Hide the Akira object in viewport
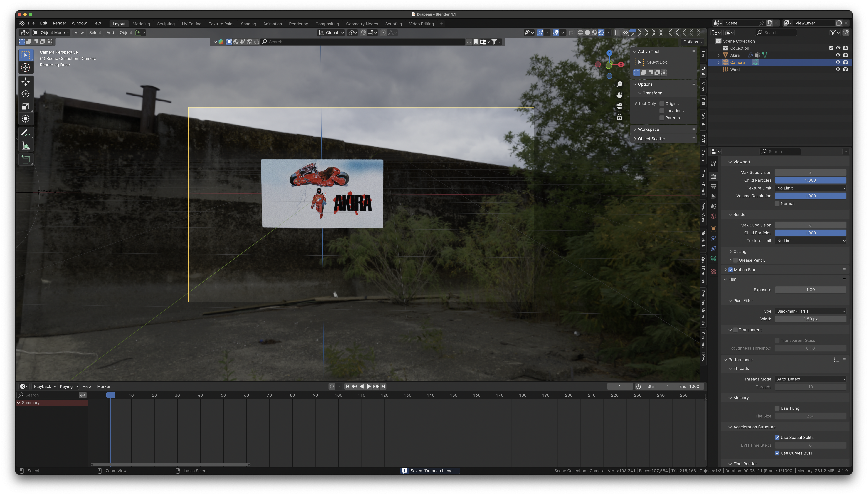Viewport: 868px width, 495px height. tap(838, 55)
